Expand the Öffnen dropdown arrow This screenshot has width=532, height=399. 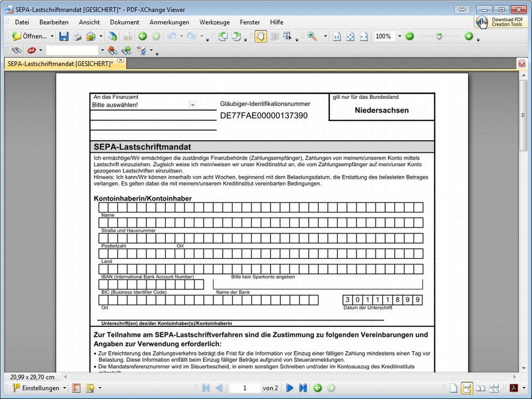(x=52, y=36)
